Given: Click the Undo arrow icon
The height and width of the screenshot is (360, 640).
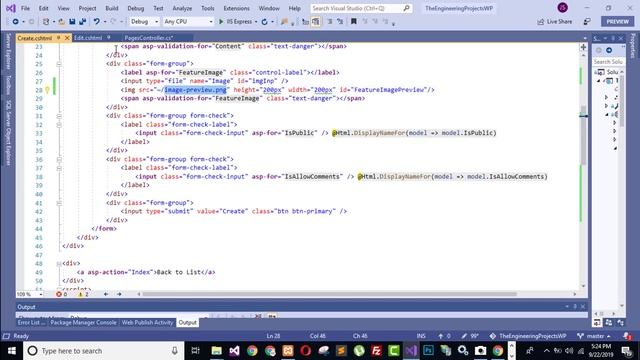Looking at the screenshot, I should point(96,21).
